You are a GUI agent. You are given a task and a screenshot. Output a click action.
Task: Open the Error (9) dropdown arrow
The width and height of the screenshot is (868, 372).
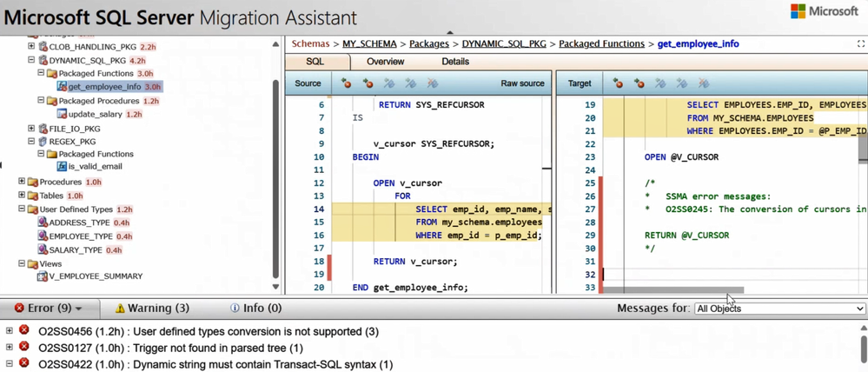pos(78,309)
